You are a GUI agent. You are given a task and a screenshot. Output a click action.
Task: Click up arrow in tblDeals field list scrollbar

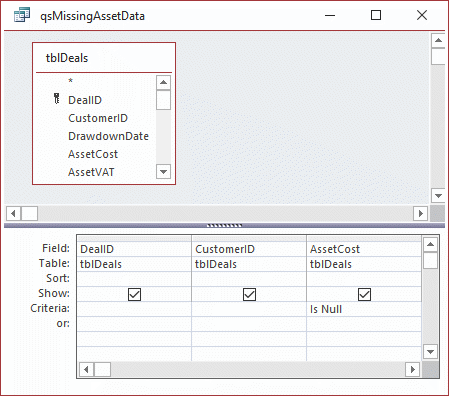tap(163, 82)
